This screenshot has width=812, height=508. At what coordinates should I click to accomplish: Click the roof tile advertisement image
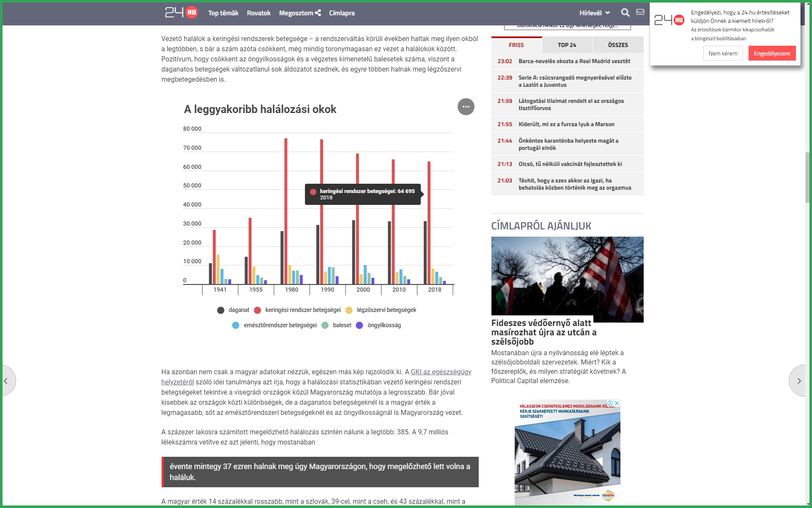[x=567, y=452]
